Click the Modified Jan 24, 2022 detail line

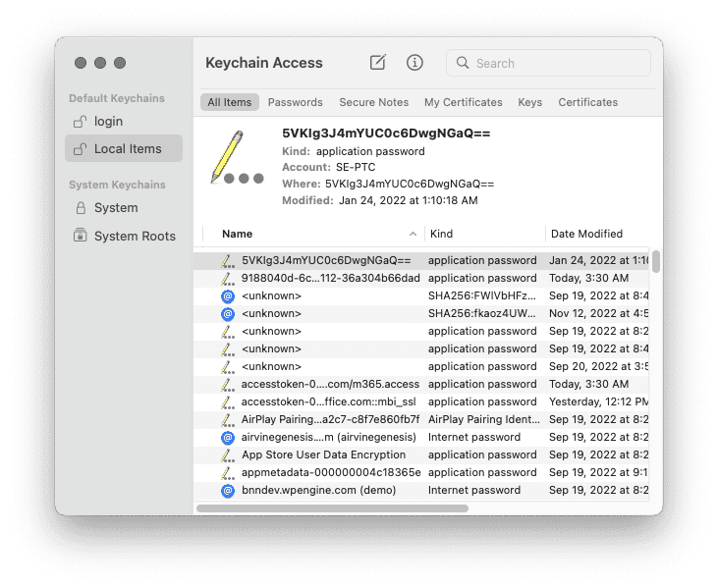pos(379,200)
